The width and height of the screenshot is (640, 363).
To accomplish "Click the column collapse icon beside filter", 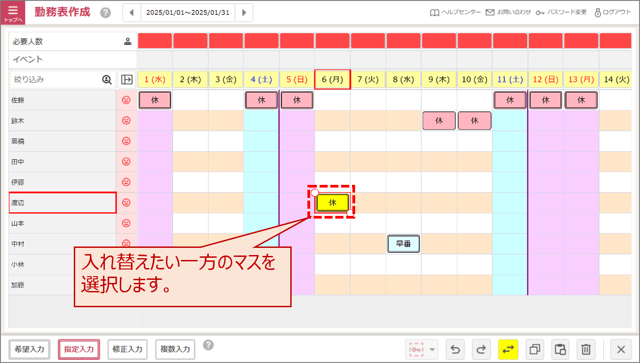I will coord(127,79).
